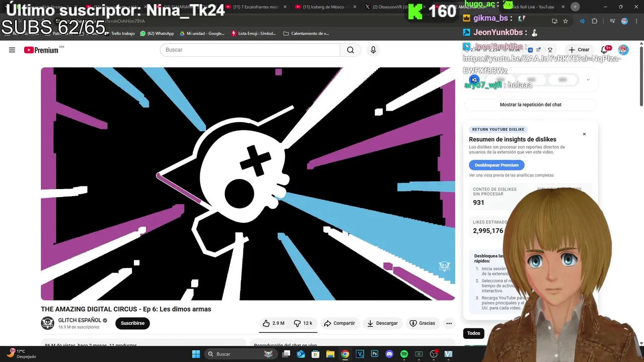Click video title THE AMAZING DIGITAL CIRCUS

click(126, 309)
